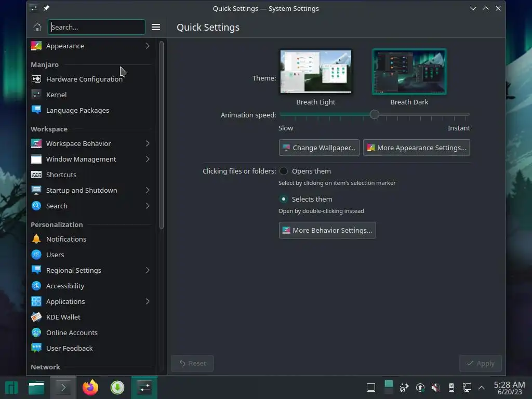This screenshot has width=532, height=399.
Task: Click the Hardware Configuration icon
Action: click(x=36, y=79)
